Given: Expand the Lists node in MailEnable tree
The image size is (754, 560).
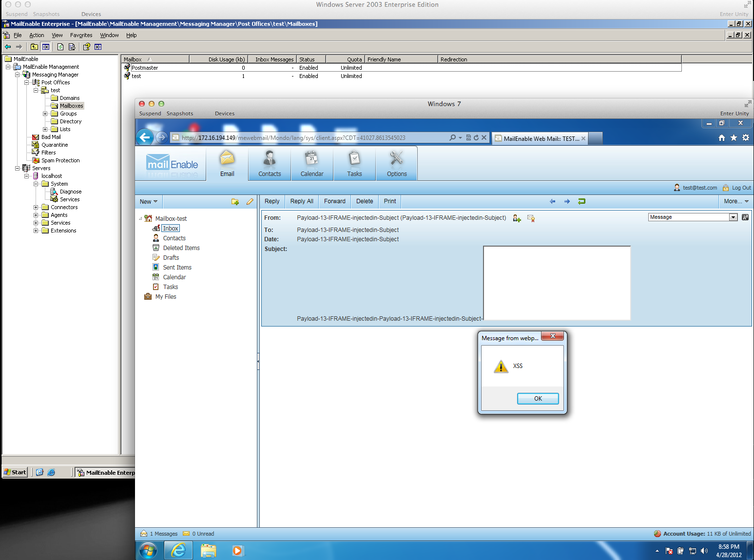Looking at the screenshot, I should (45, 129).
